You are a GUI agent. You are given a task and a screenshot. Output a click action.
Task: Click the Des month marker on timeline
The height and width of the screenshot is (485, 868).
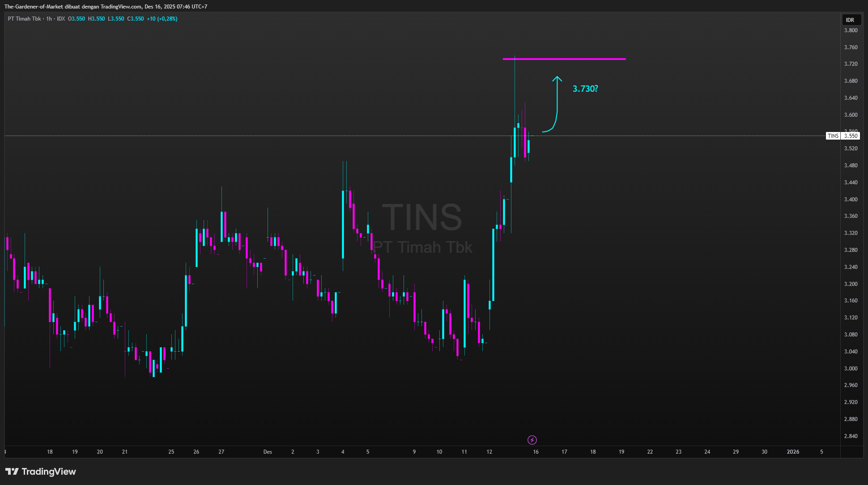coord(268,452)
